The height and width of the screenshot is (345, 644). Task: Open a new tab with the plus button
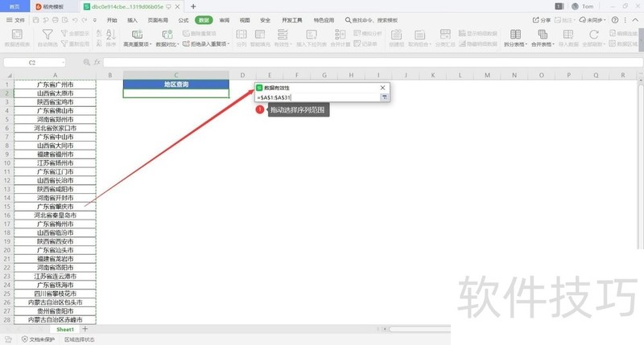(193, 6)
